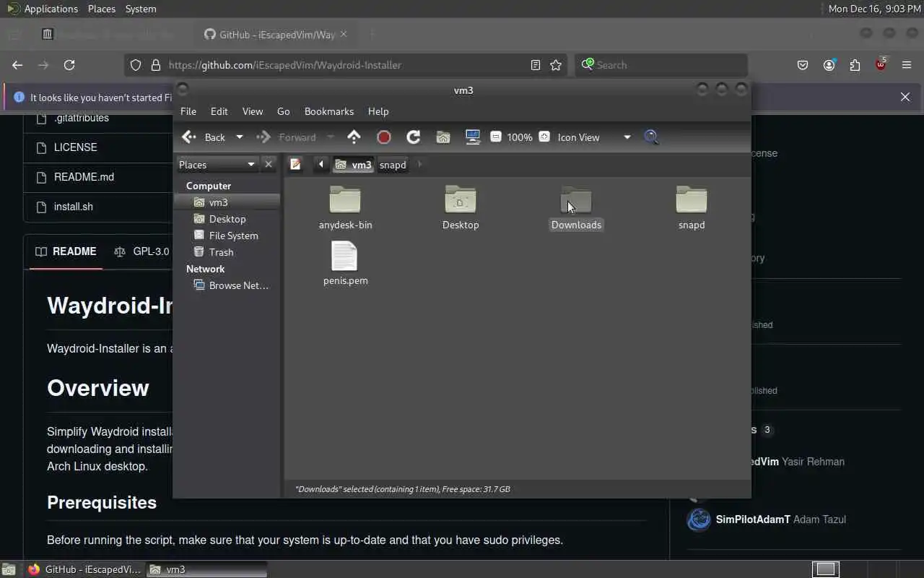Select the vm3 path bar button
This screenshot has height=578, width=924.
[353, 165]
